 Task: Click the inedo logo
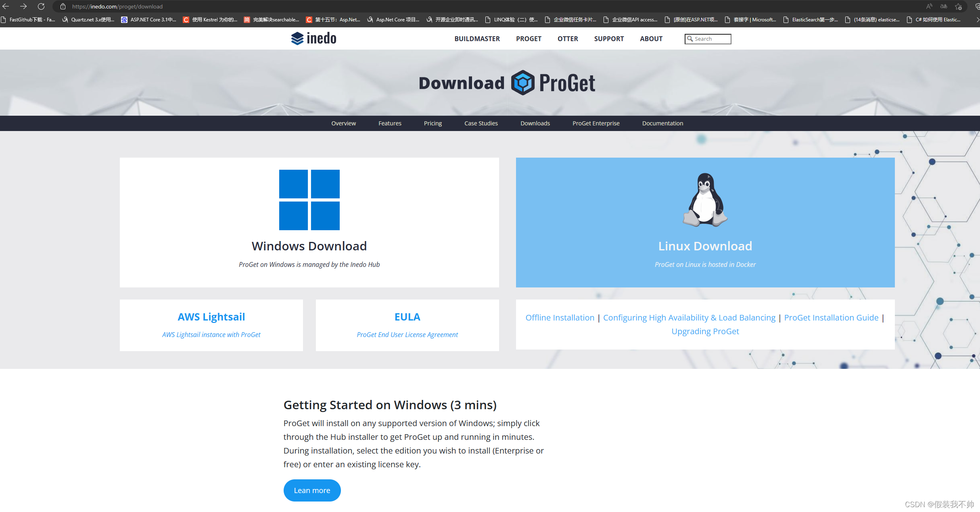(x=313, y=39)
